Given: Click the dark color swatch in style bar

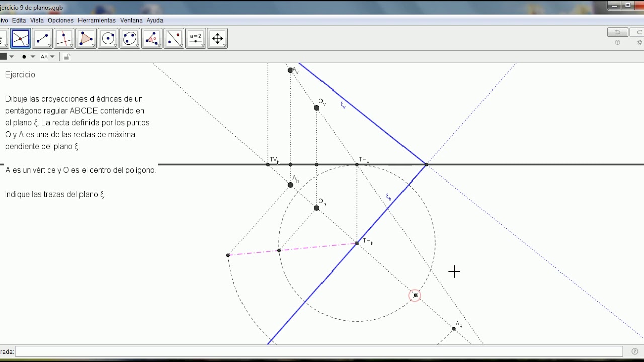Looking at the screenshot, I should (x=3, y=57).
